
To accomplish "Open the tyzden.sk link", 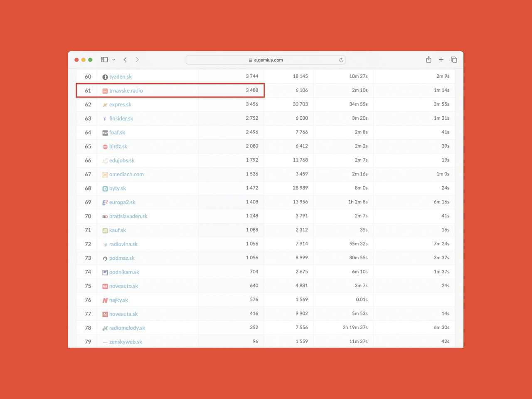I will point(121,76).
